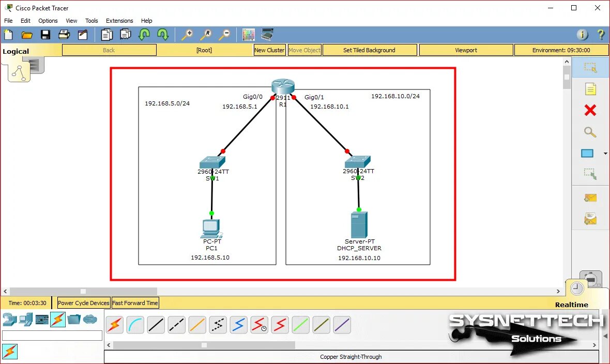This screenshot has height=364, width=610.
Task: Pick the light blue Console cable
Action: tap(135, 325)
